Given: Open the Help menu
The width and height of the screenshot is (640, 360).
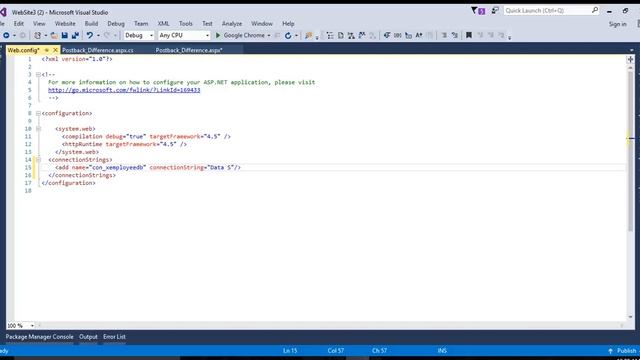Looking at the screenshot, I should 288,24.
